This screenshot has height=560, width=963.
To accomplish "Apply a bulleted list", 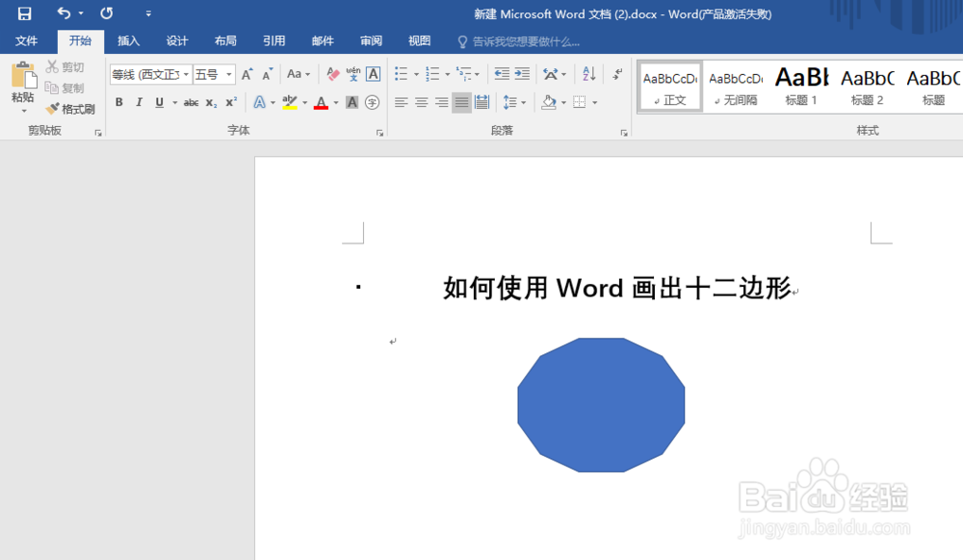I will 401,74.
